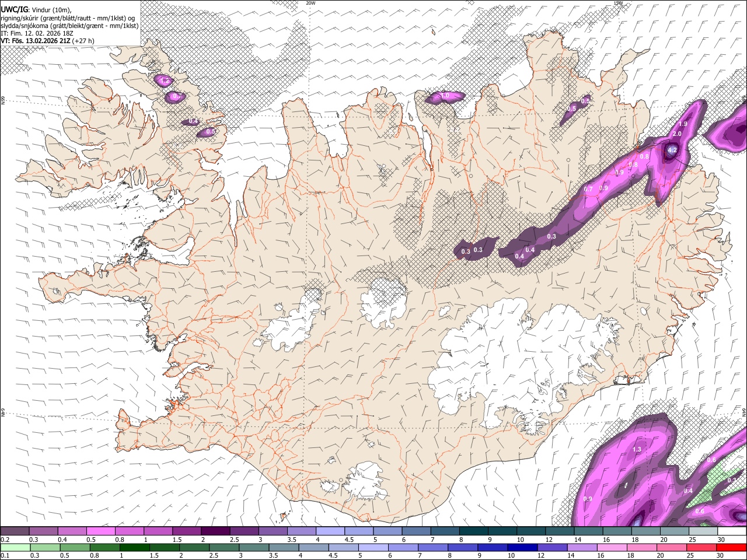747x560 pixels.
Task: Click the pale grey swatch at 25 on the upper scale
Action: pyautogui.click(x=702, y=531)
